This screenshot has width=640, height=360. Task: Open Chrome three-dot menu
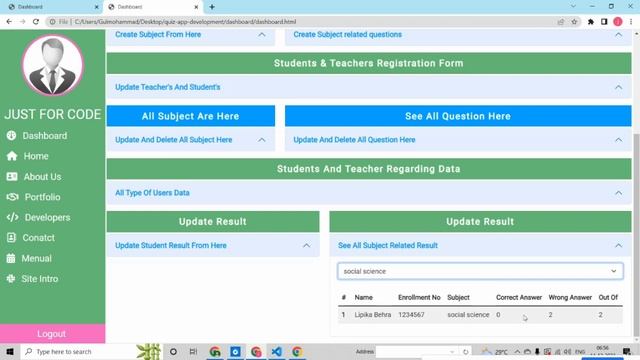click(631, 22)
